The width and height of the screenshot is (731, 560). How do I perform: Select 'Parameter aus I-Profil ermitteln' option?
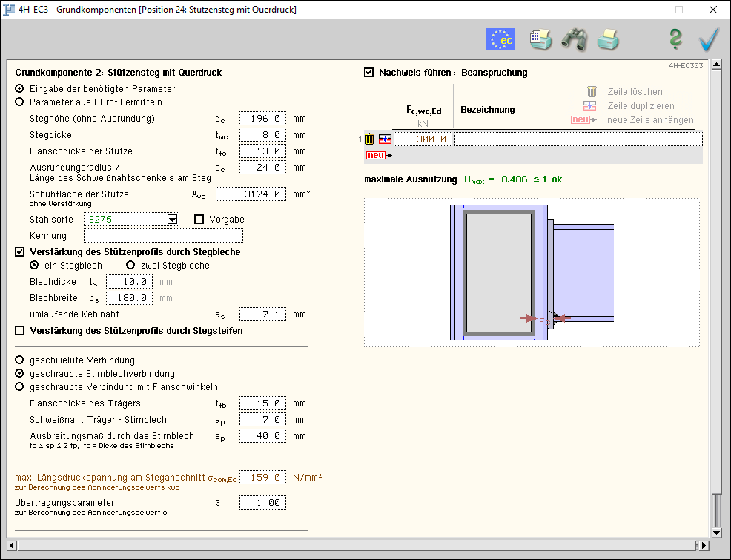pyautogui.click(x=20, y=102)
